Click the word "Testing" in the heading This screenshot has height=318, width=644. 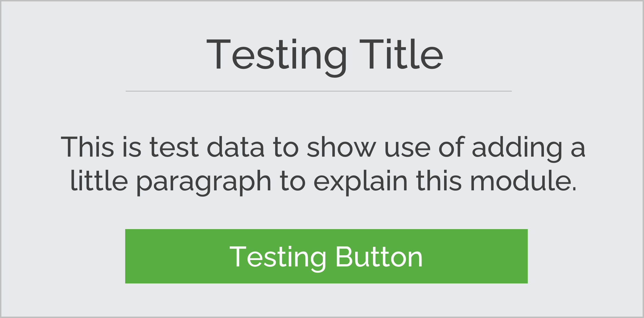click(x=277, y=58)
